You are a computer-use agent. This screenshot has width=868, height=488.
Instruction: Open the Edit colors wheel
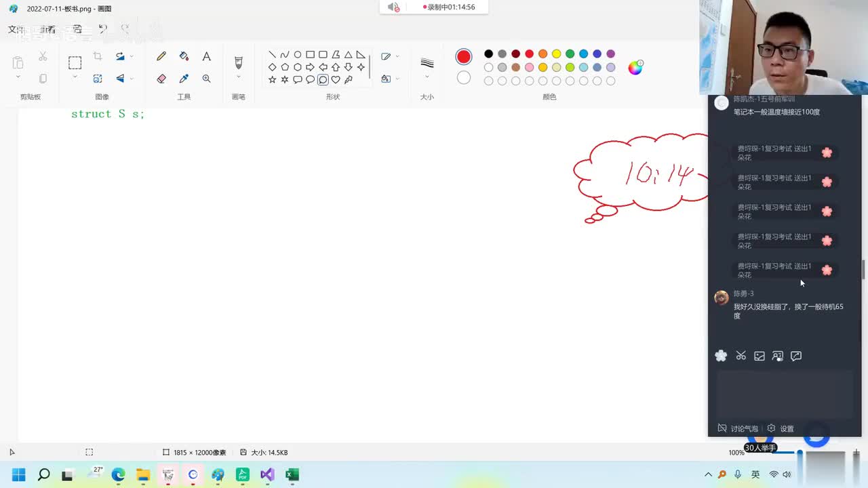coord(635,67)
